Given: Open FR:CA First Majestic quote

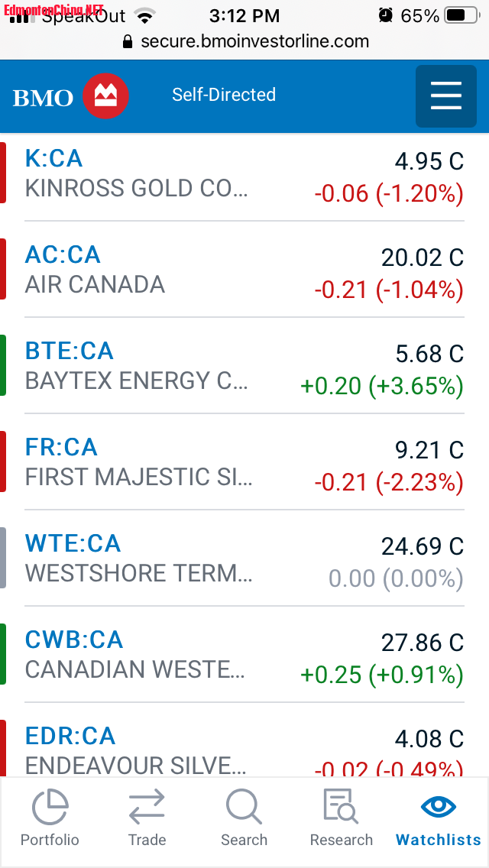Looking at the screenshot, I should (x=61, y=447).
